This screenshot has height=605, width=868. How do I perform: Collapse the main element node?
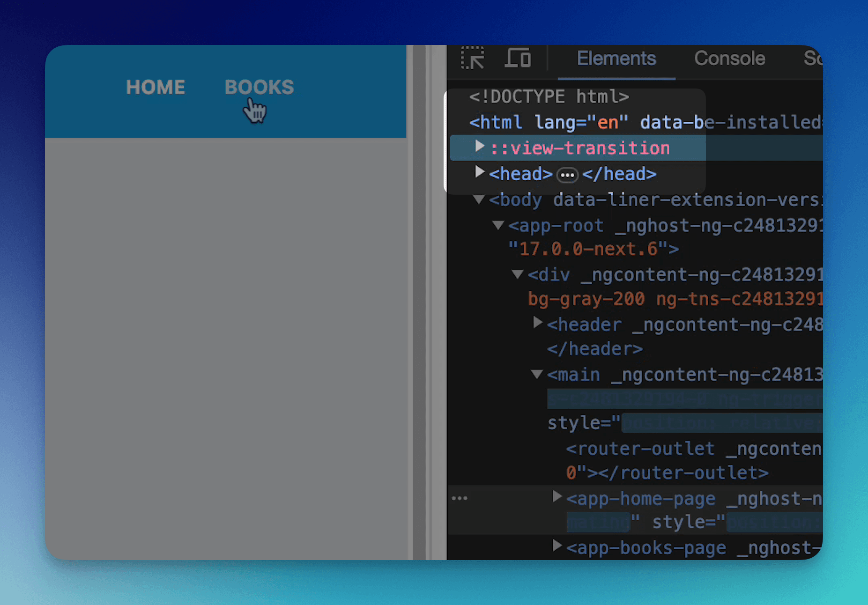click(x=537, y=374)
